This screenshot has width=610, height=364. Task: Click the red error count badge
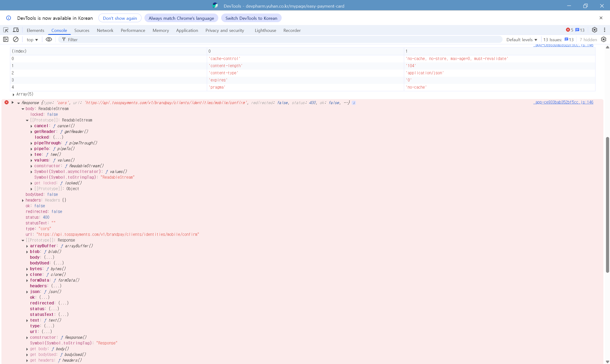coord(569,30)
